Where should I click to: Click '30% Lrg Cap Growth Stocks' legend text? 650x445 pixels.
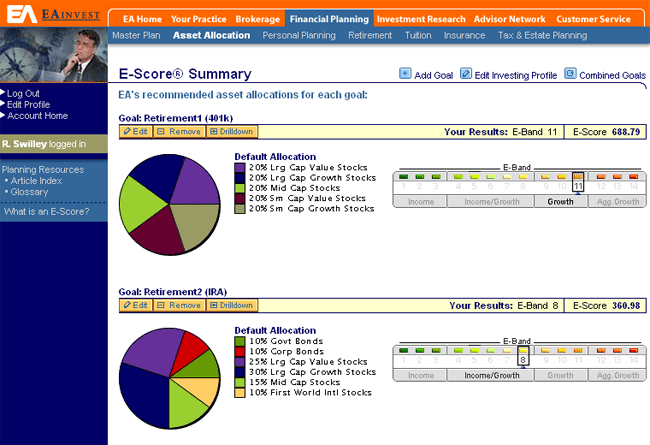pyautogui.click(x=312, y=372)
